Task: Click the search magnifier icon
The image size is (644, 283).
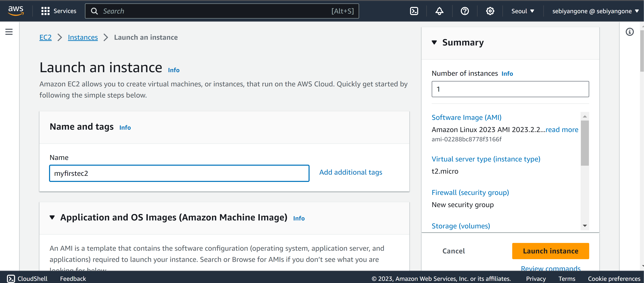Action: 94,11
